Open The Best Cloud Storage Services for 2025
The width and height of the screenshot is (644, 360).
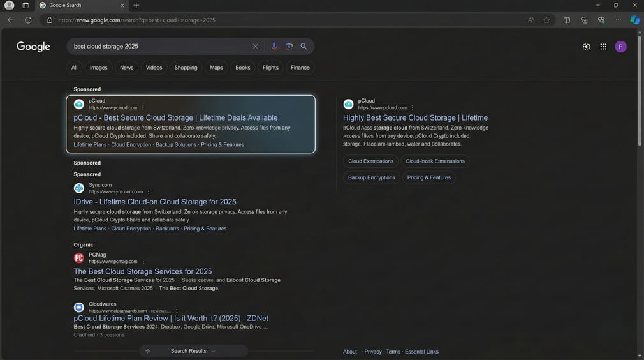click(143, 272)
